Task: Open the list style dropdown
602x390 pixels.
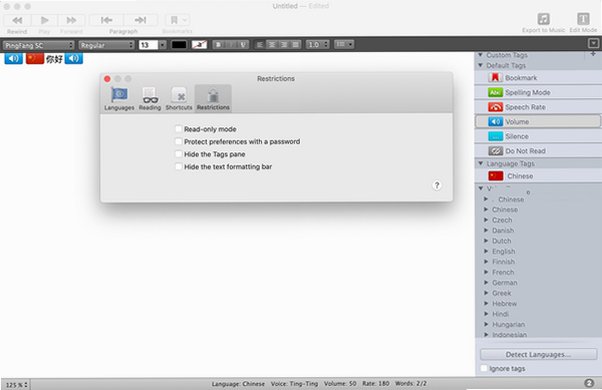Action: (344, 45)
